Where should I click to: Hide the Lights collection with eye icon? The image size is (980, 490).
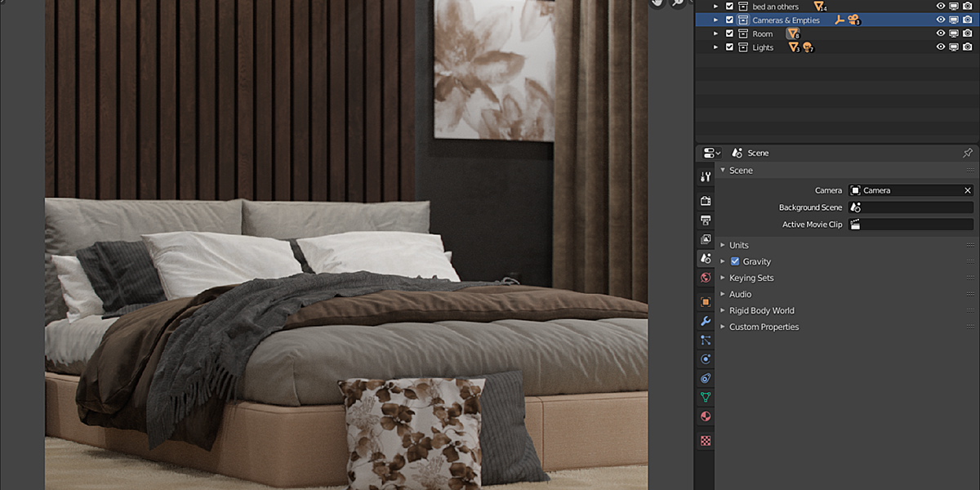click(941, 47)
